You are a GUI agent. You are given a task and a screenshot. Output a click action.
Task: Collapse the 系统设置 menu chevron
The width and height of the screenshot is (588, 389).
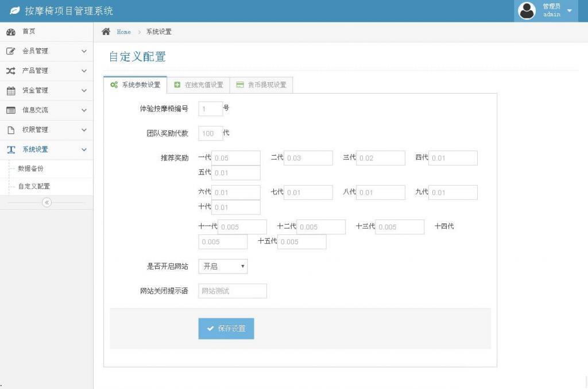[x=84, y=149]
